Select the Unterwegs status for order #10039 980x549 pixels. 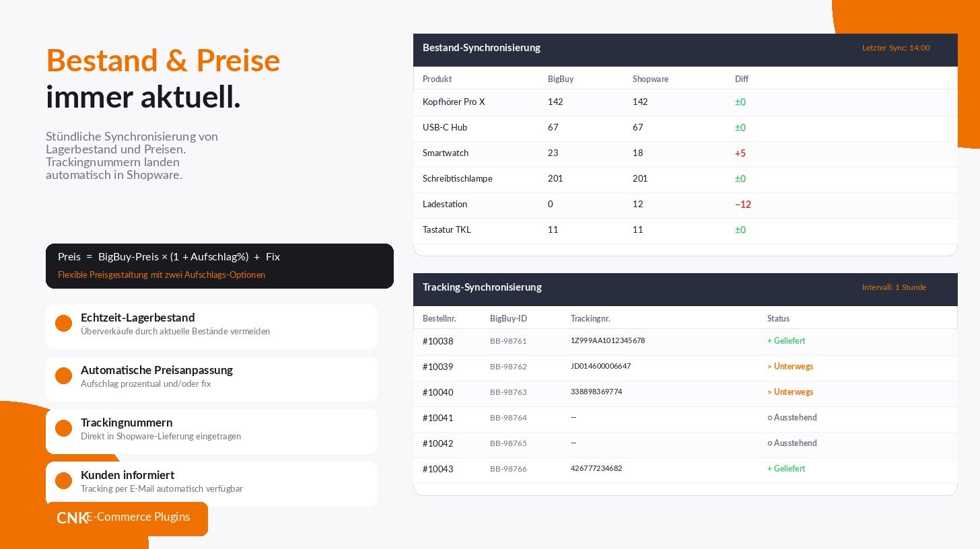790,367
